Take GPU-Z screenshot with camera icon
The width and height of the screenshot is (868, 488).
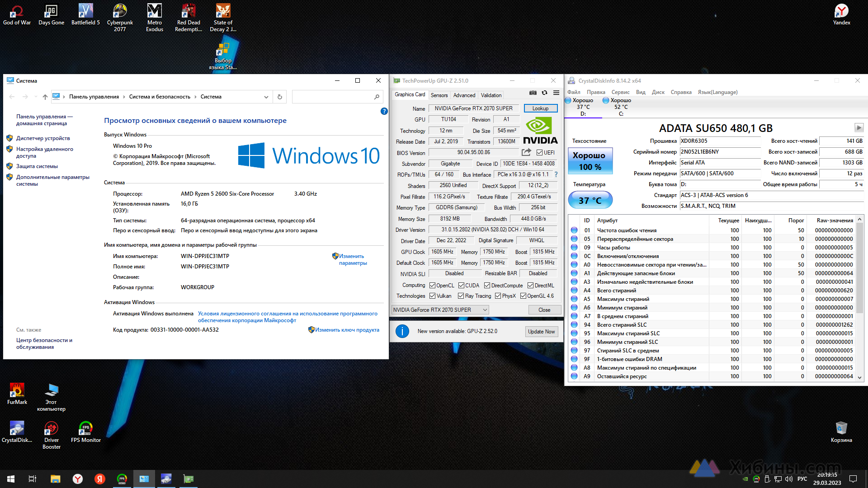533,93
